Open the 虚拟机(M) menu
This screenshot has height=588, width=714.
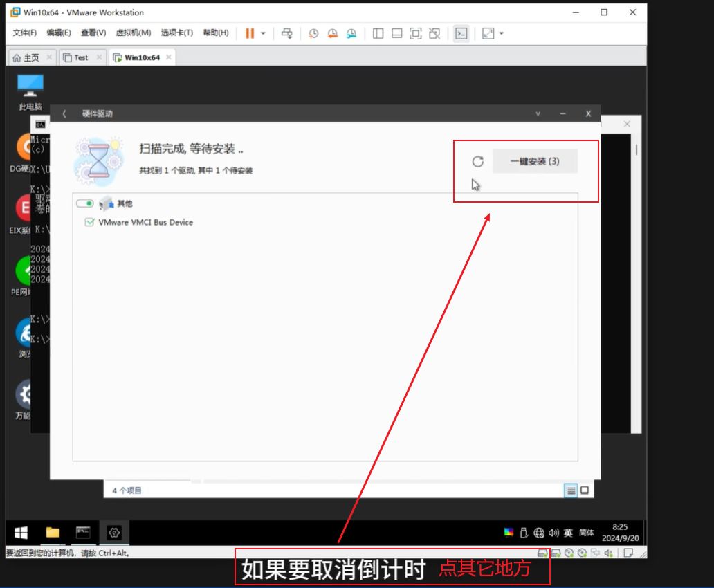point(133,33)
